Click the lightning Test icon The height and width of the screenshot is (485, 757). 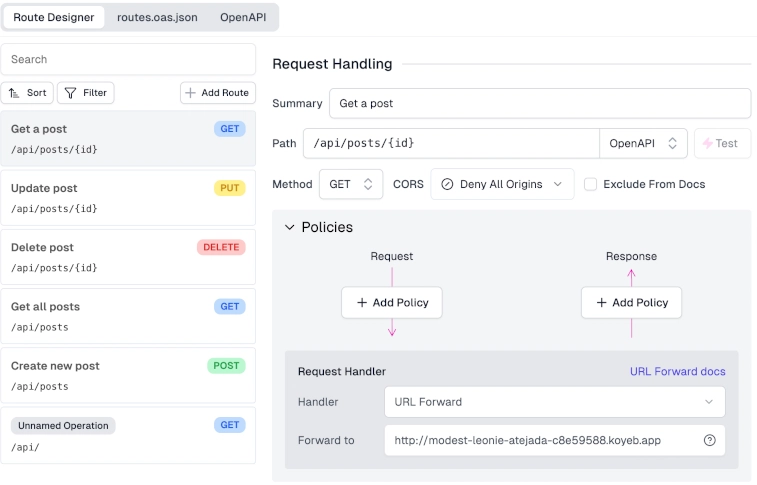(707, 143)
